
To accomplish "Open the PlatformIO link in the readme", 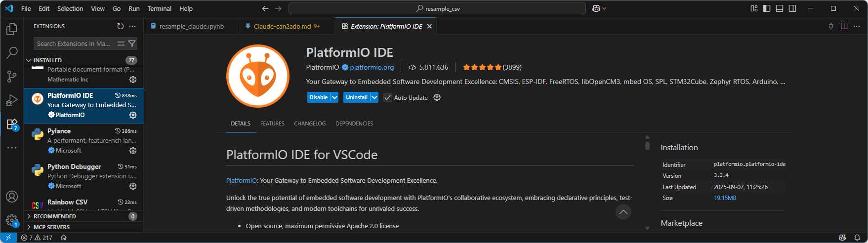I will [x=242, y=181].
